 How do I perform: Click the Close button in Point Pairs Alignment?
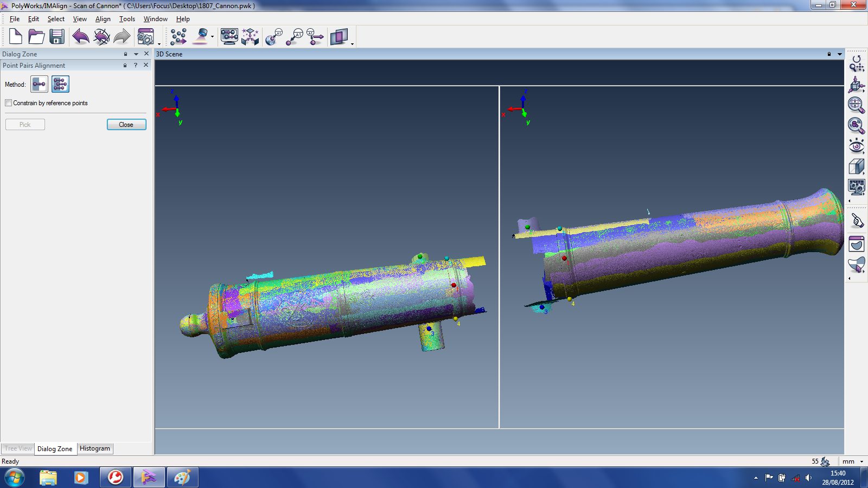pos(126,125)
